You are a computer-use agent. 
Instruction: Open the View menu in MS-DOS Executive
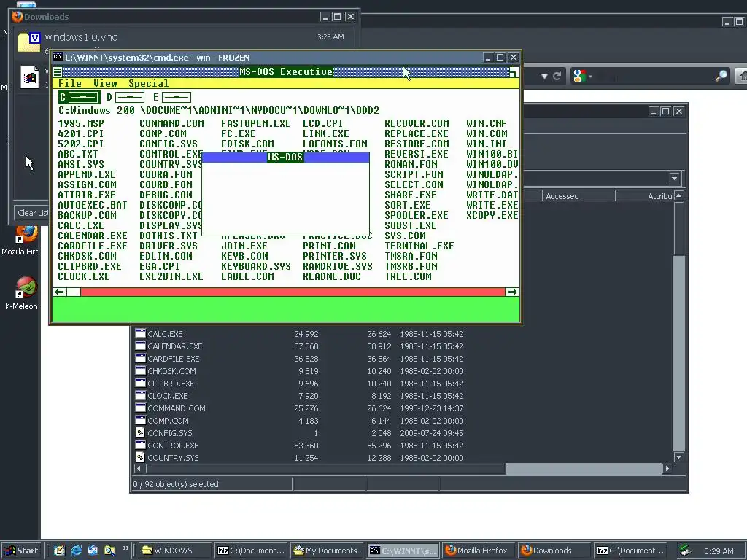[x=105, y=83]
